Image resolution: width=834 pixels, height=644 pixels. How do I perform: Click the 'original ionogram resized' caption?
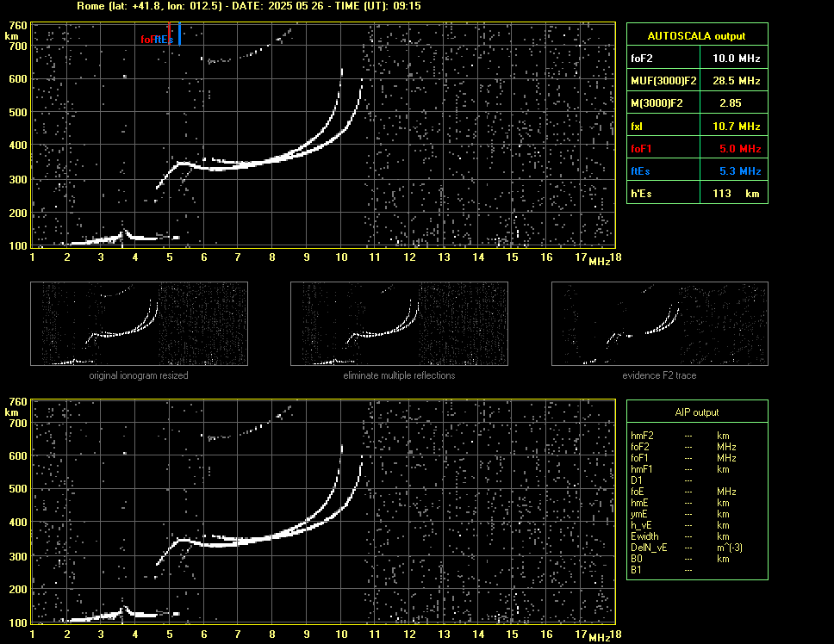point(139,375)
